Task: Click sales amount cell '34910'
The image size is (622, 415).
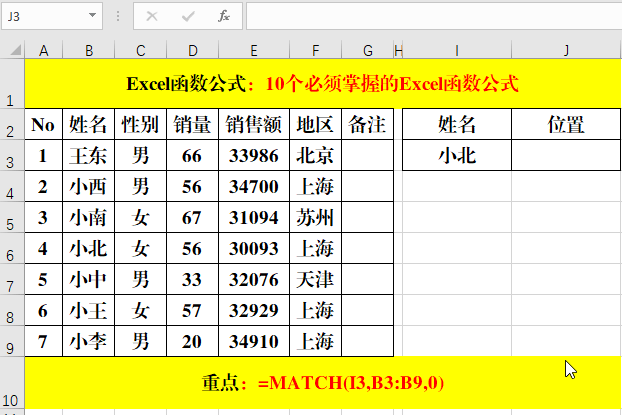Action: tap(254, 341)
